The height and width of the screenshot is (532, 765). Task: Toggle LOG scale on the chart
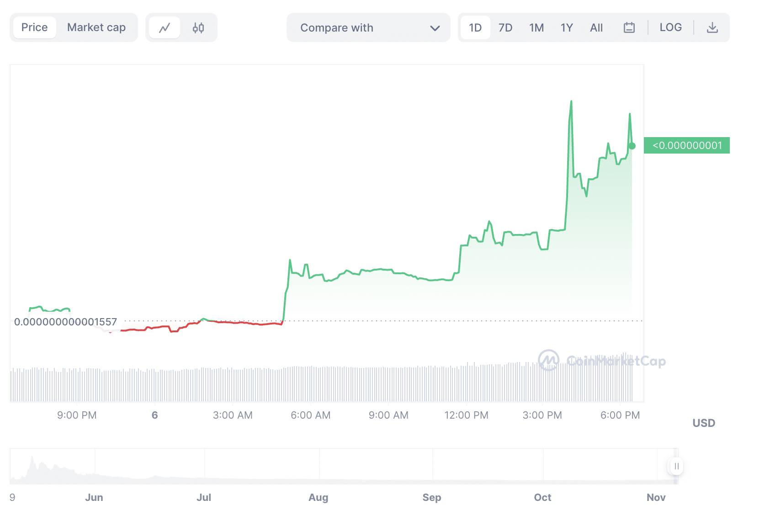(670, 27)
